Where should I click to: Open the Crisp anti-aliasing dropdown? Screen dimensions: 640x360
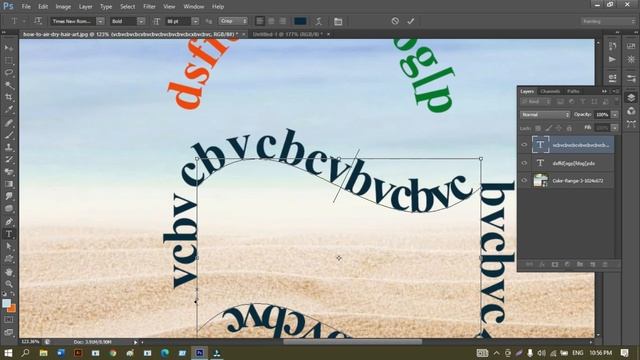(x=233, y=21)
